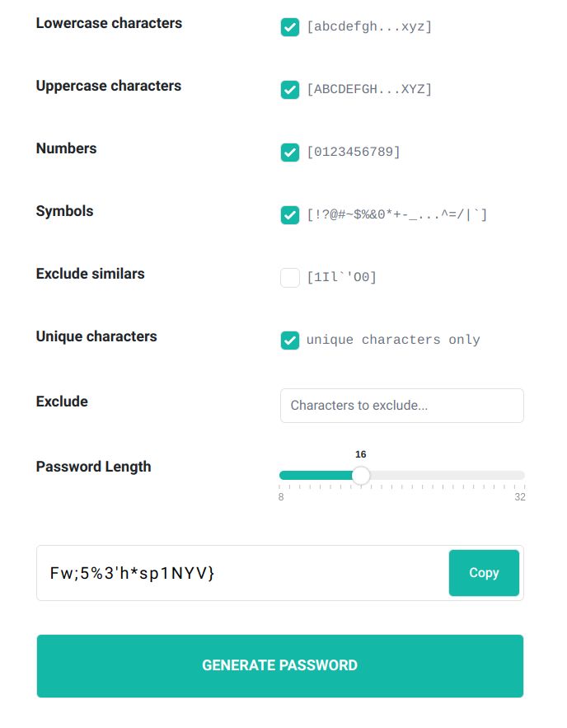Select the password value Fw;5%3'h*sp1NYV}
This screenshot has width=567, height=728.
pyautogui.click(x=132, y=573)
